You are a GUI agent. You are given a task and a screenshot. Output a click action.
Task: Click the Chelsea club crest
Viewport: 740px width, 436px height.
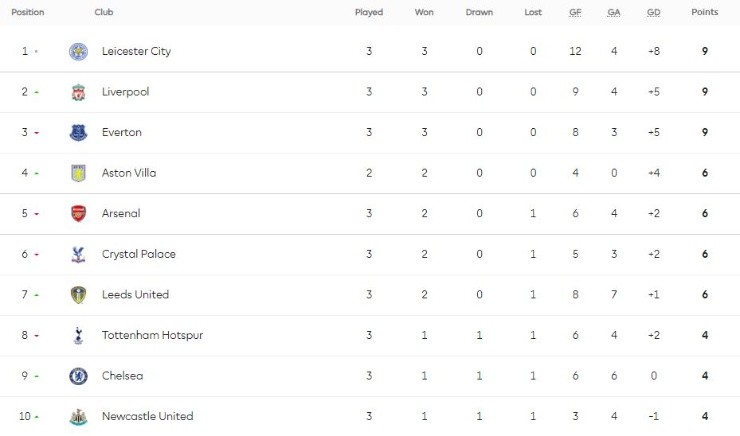[78, 376]
